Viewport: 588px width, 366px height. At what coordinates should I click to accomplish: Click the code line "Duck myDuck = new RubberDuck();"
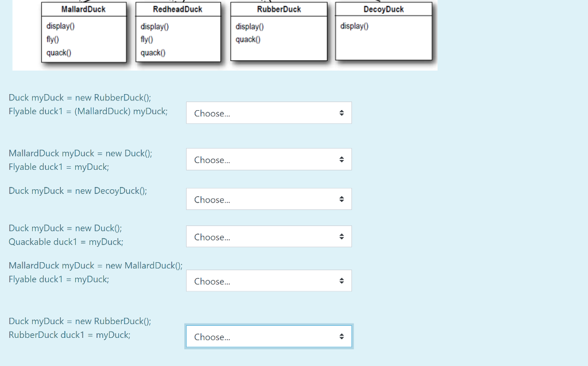coord(80,97)
